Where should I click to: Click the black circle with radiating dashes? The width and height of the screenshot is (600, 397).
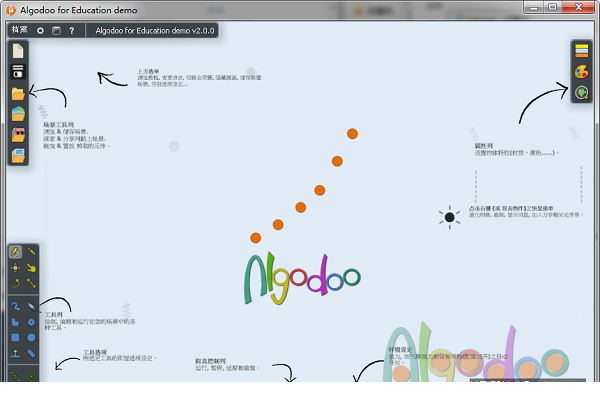[x=450, y=217]
